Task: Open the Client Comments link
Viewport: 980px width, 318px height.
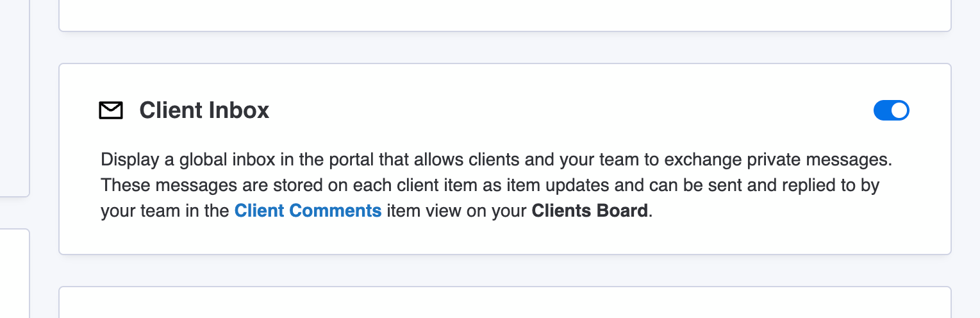Action: coord(308,211)
